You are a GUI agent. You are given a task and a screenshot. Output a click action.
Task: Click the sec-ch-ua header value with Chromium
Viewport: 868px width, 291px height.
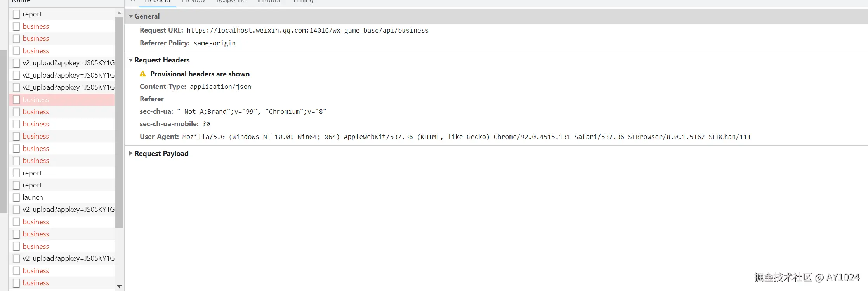(x=252, y=111)
